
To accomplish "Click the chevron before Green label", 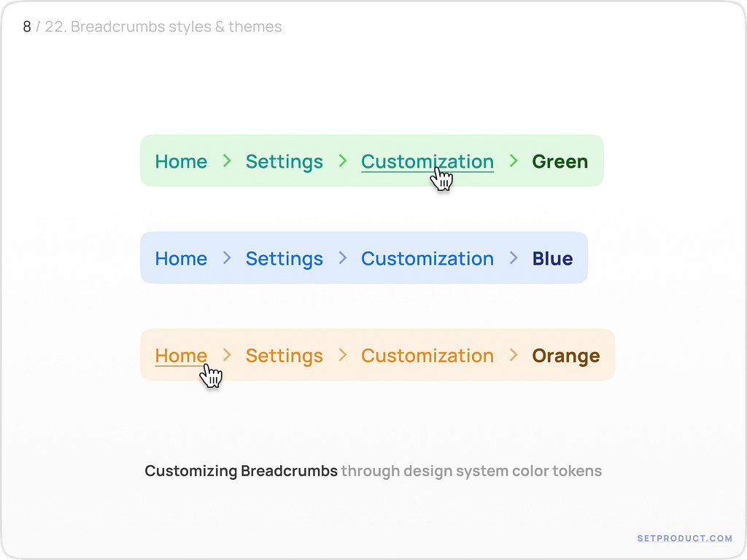I will (x=514, y=161).
